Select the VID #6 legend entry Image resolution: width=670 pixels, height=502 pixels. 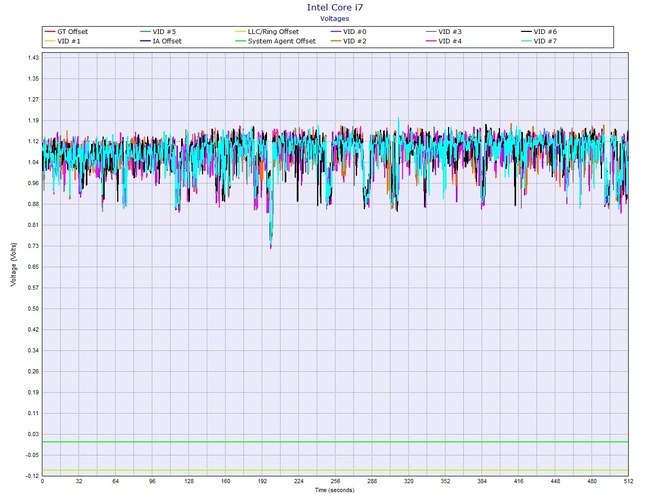[539, 32]
